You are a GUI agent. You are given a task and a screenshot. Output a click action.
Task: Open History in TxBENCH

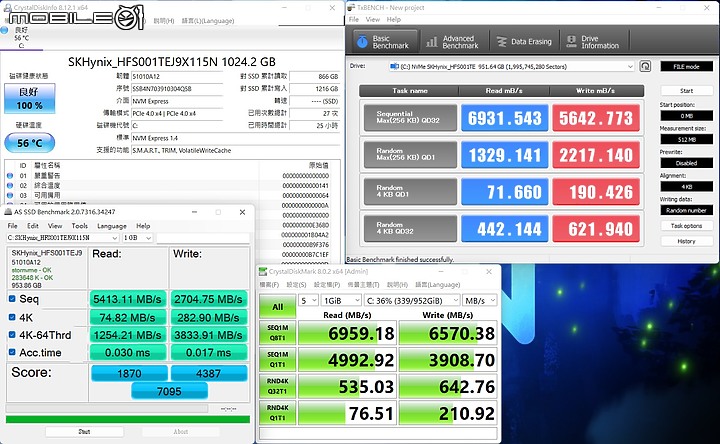[686, 241]
